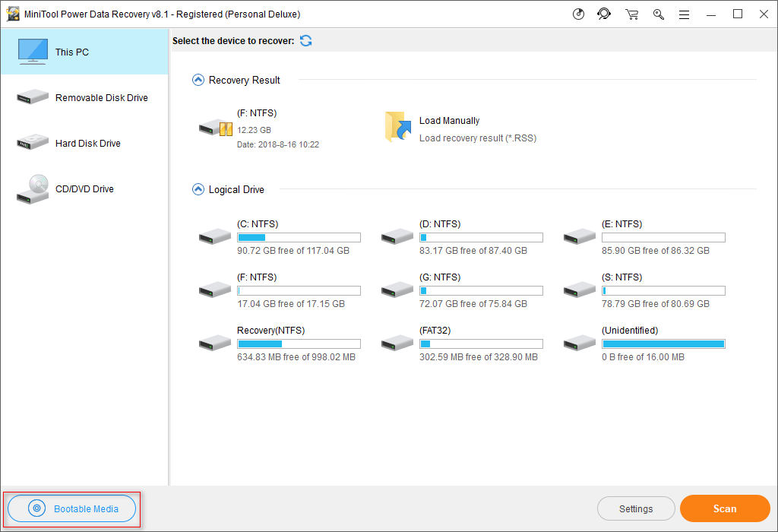Image resolution: width=778 pixels, height=532 pixels.
Task: Open the Hard Disk Drive category
Action: pos(84,144)
